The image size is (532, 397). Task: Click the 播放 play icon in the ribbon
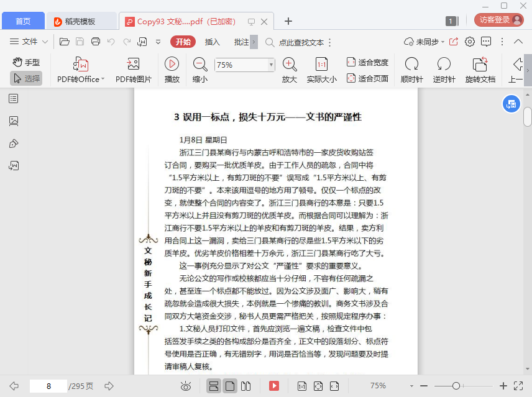coord(172,64)
